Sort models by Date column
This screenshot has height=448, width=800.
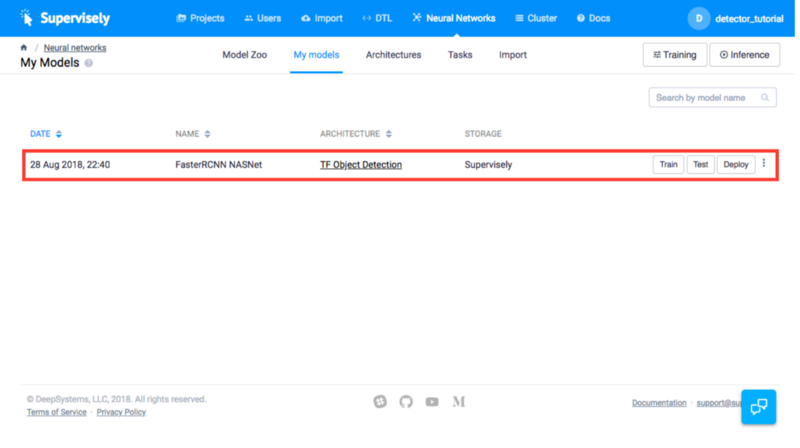click(45, 134)
